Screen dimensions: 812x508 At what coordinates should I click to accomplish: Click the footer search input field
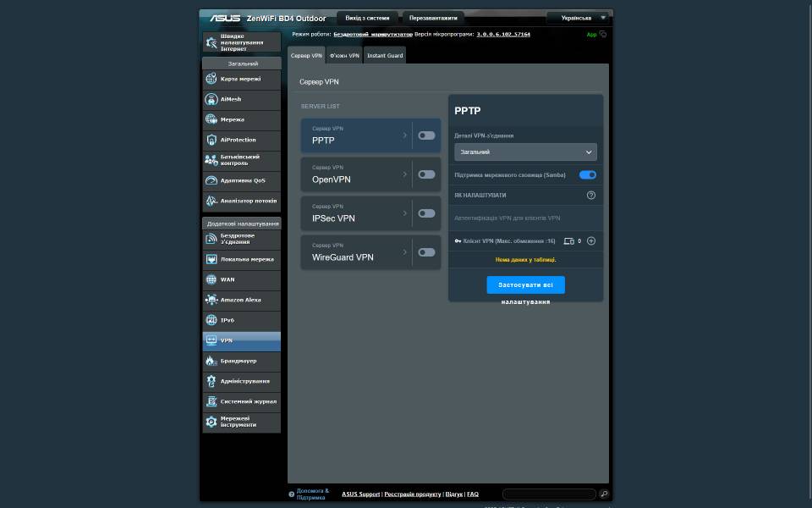(x=549, y=494)
